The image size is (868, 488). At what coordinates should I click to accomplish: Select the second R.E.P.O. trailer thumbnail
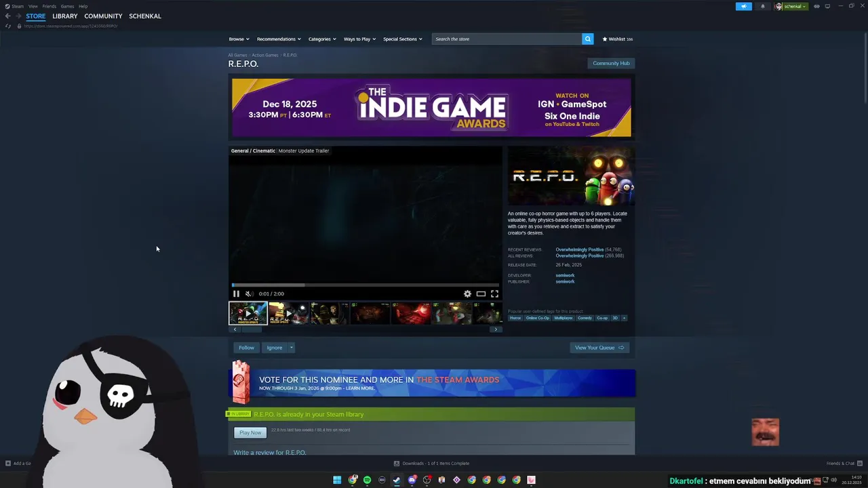288,313
